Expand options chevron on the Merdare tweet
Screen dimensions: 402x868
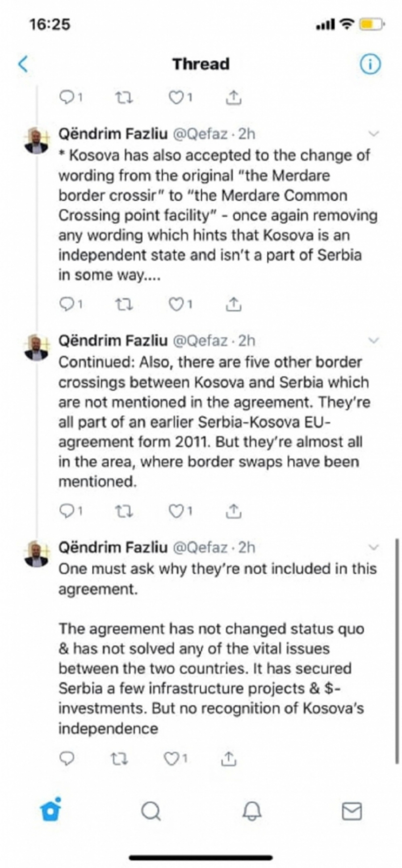[x=373, y=134]
